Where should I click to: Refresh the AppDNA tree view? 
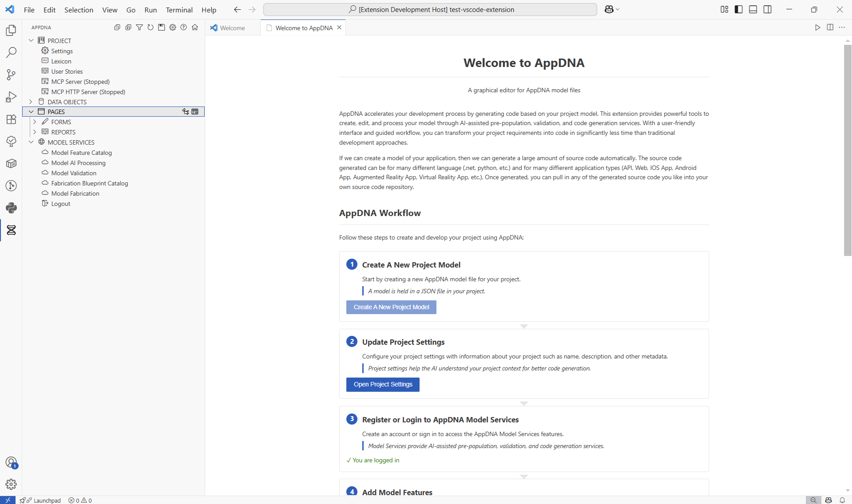pyautogui.click(x=151, y=28)
